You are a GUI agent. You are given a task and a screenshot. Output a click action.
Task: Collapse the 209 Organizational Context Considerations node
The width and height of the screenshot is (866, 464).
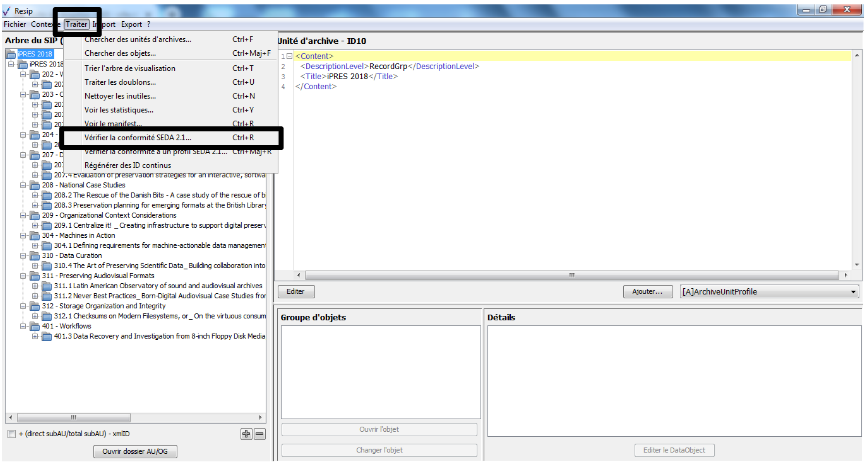23,215
